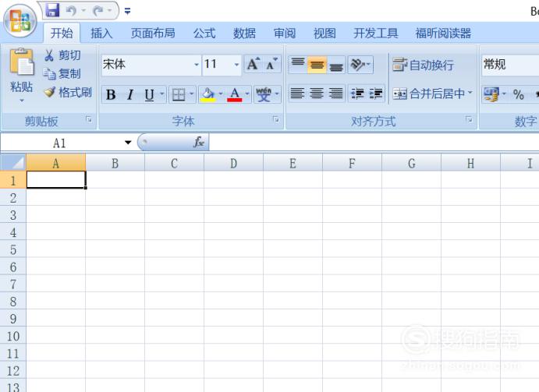The image size is (539, 392).
Task: Open the Office button menu
Action: (20, 21)
